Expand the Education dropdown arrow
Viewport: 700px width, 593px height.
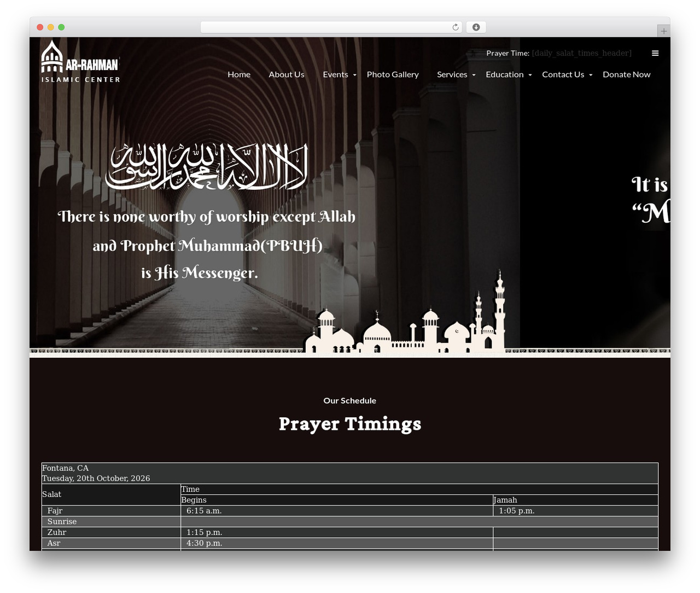click(x=530, y=75)
